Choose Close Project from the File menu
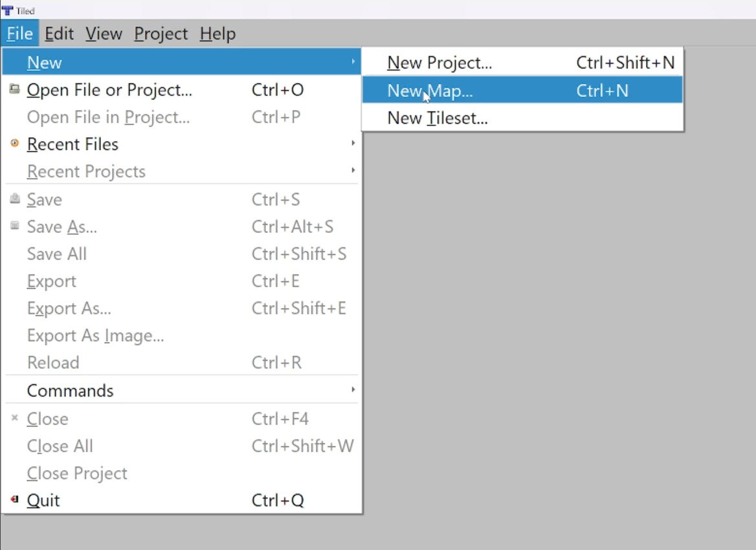This screenshot has height=550, width=756. pos(77,473)
